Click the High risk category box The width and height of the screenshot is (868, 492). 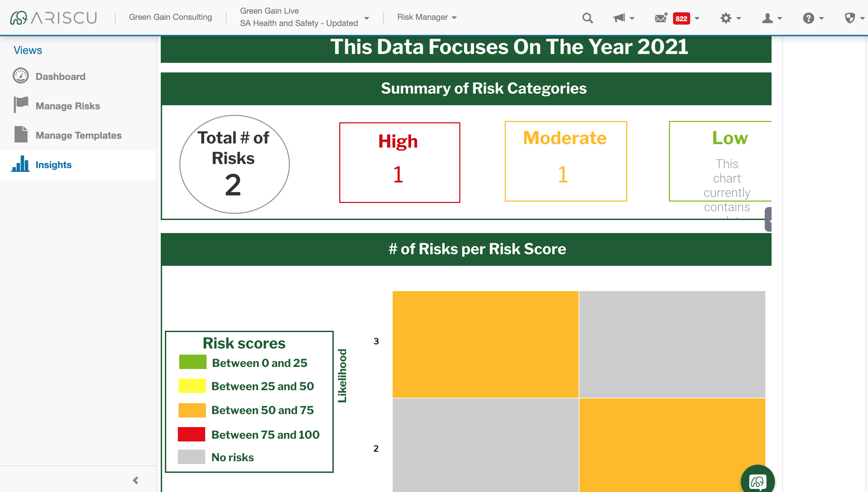coord(399,163)
